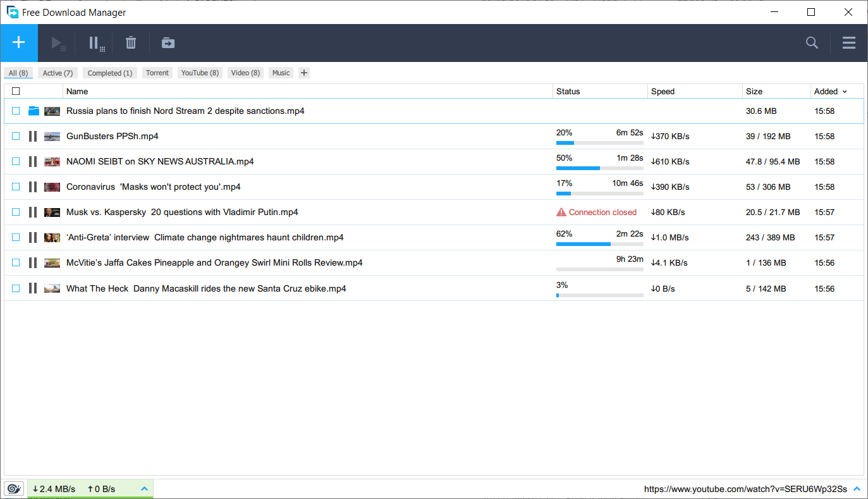Open the YouTube (8) tab
This screenshot has width=868, height=499.
200,73
